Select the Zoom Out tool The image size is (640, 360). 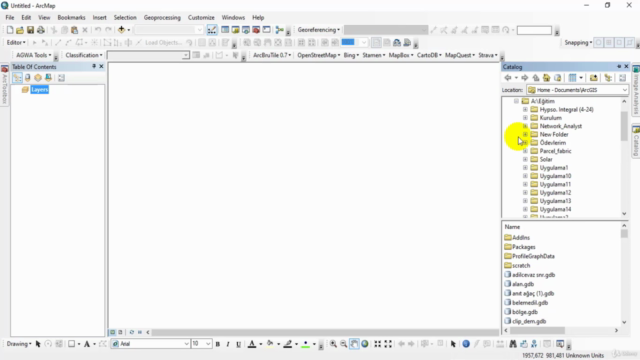344,344
